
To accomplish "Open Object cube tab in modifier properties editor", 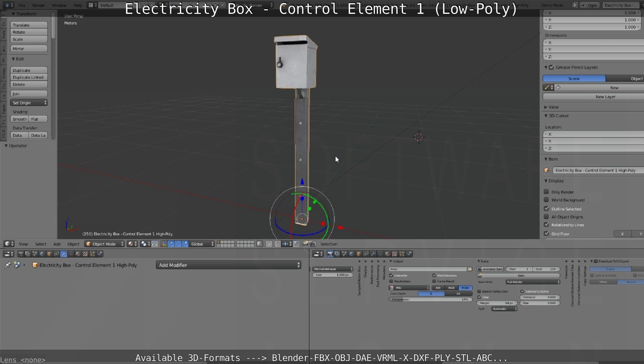I will [49, 254].
